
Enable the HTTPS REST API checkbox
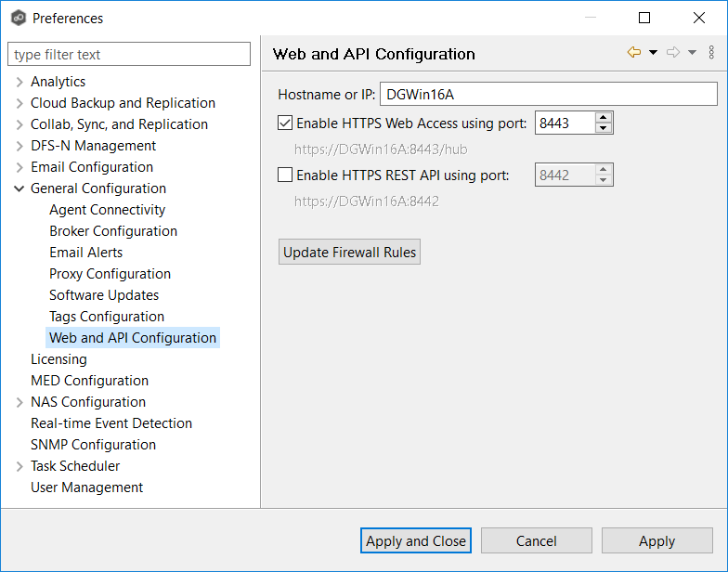click(x=285, y=175)
